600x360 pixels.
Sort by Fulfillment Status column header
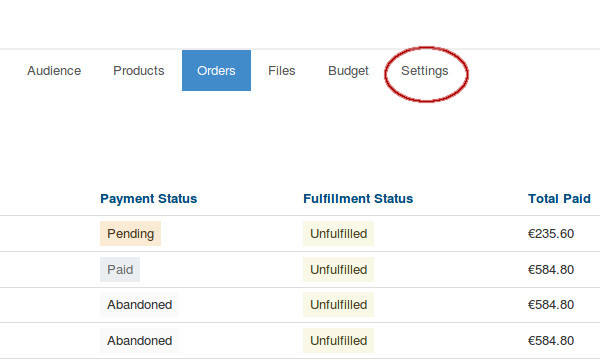358,199
